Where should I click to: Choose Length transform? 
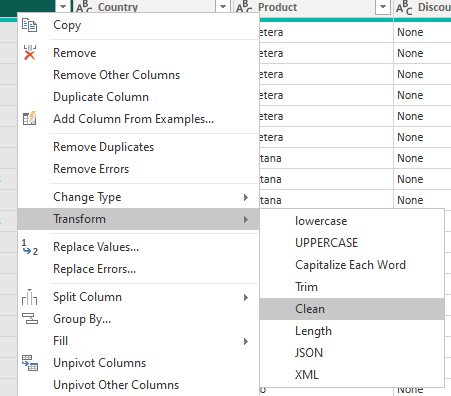(x=352, y=331)
